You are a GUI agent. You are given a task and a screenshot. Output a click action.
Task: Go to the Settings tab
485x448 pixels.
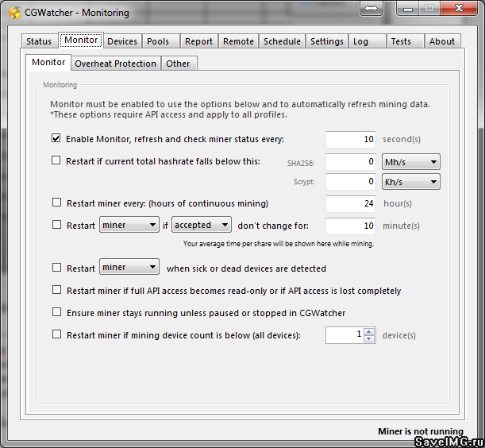point(326,41)
